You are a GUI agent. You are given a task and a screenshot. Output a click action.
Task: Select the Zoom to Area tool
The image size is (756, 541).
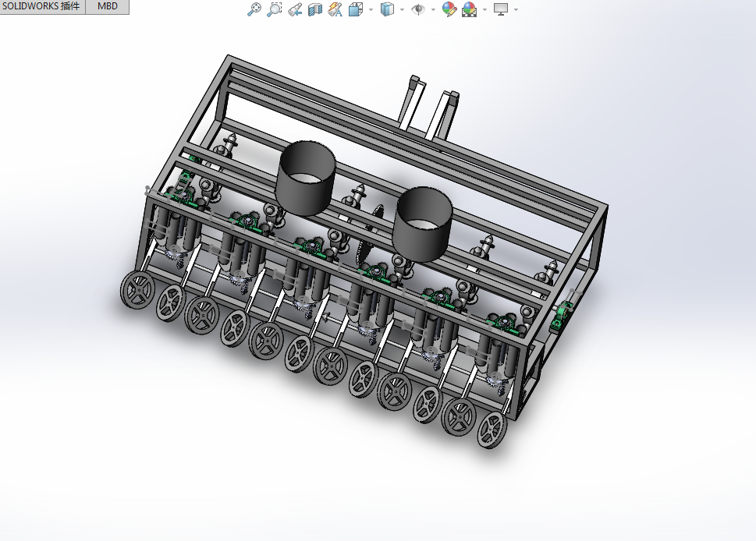pos(275,9)
